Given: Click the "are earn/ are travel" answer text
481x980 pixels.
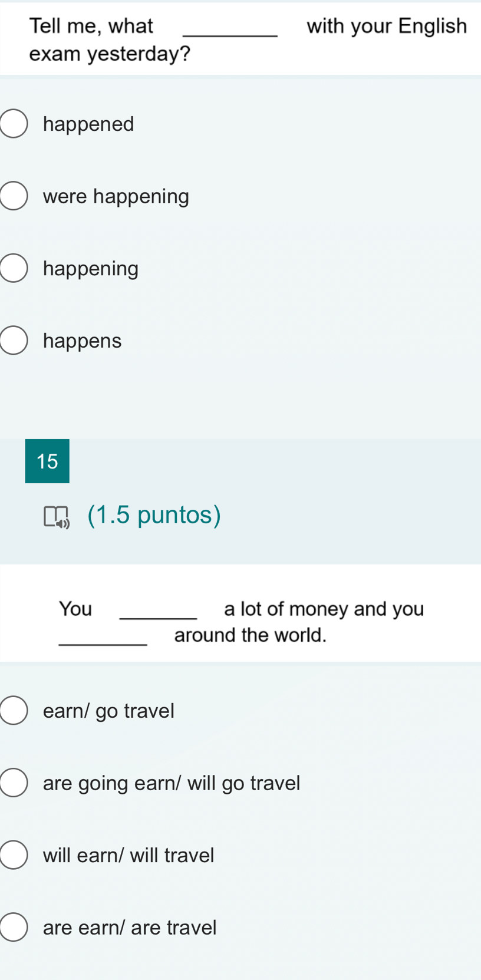Looking at the screenshot, I should tap(130, 928).
